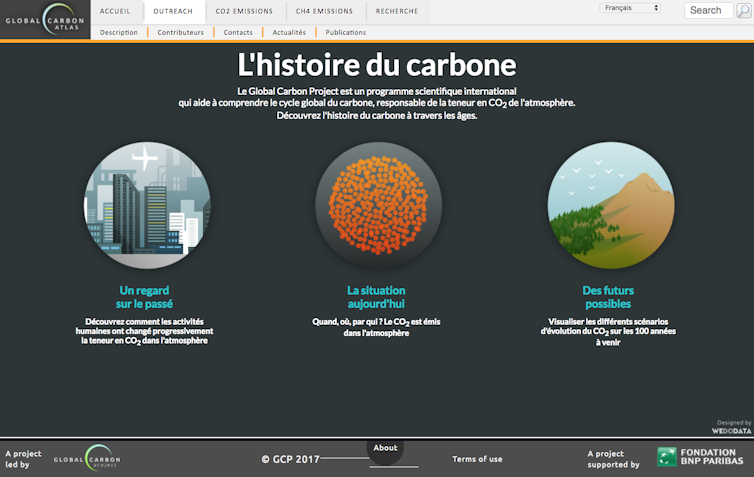
Task: Switch to the Recherche tab
Action: [x=397, y=11]
